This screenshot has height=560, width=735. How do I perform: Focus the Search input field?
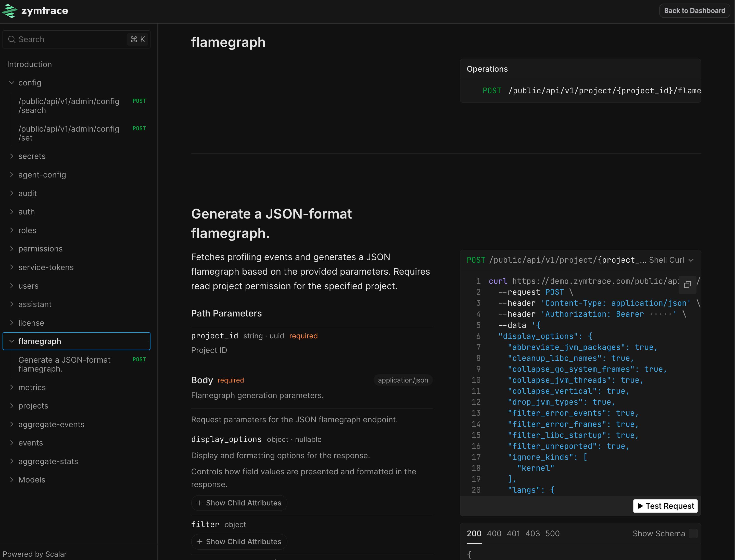click(76, 39)
